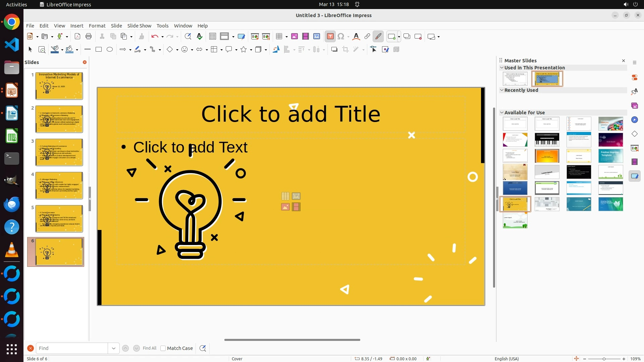Screen dimensions: 644x362
Task: Open the Format menu
Action: coord(97,26)
